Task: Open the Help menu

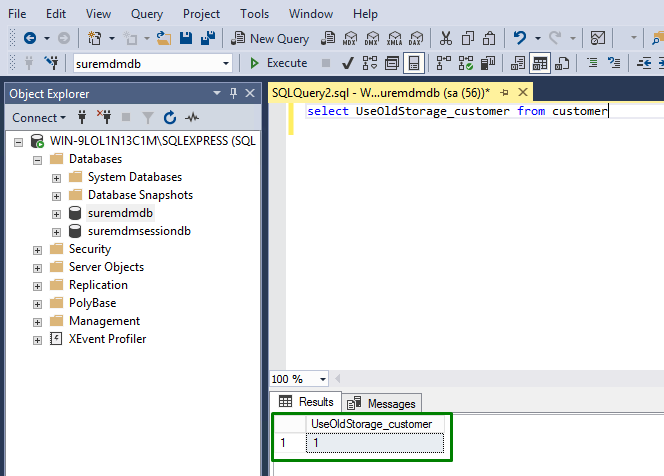Action: [365, 14]
